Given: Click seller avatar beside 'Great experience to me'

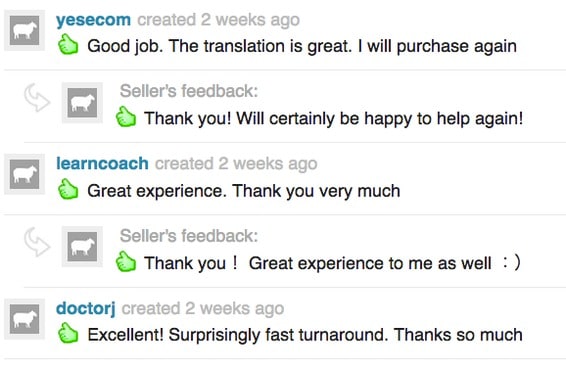Looking at the screenshot, I should point(82,247).
